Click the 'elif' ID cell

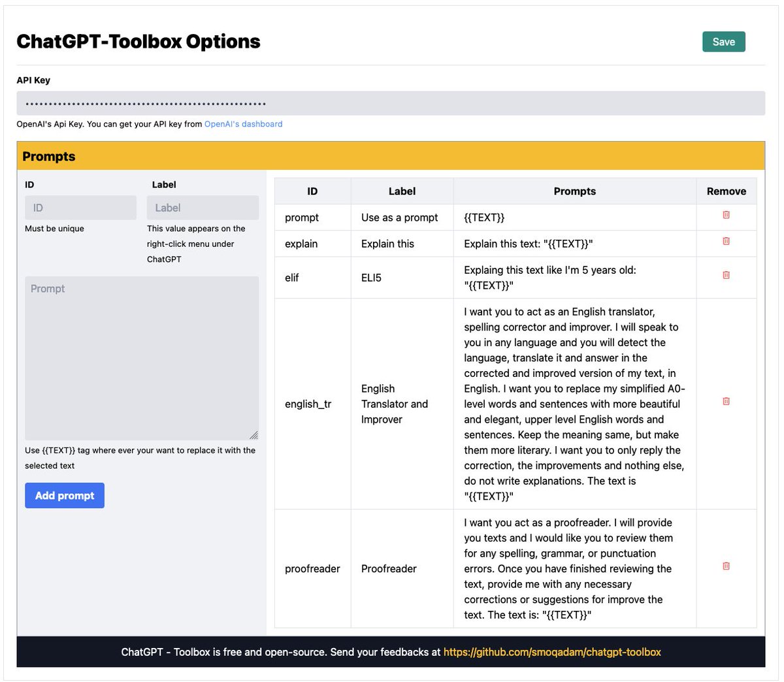312,278
